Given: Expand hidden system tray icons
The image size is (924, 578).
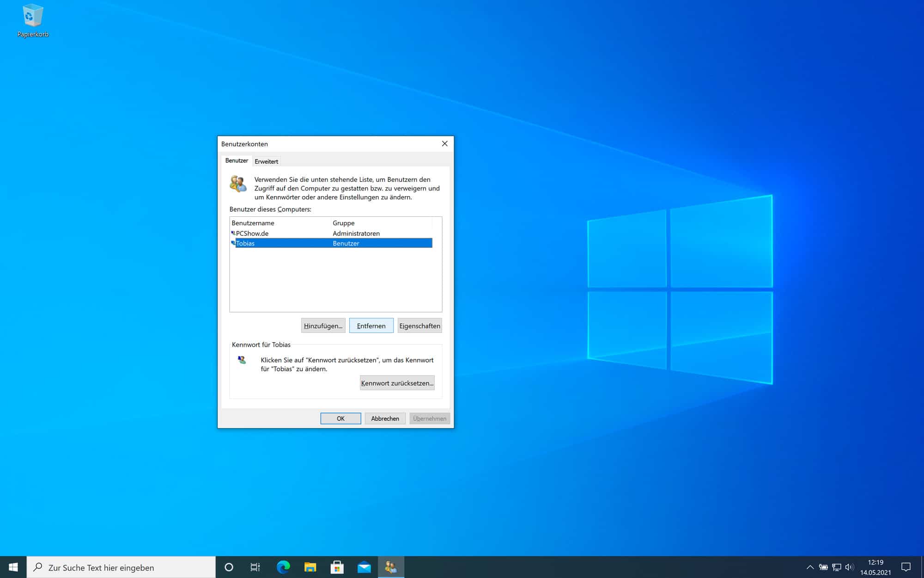Looking at the screenshot, I should click(x=810, y=566).
